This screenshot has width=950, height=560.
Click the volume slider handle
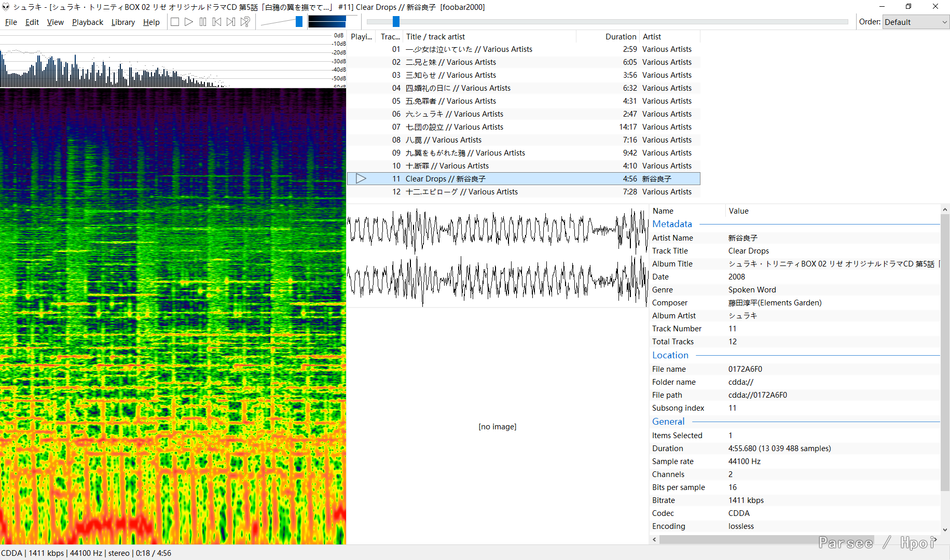[x=299, y=22]
